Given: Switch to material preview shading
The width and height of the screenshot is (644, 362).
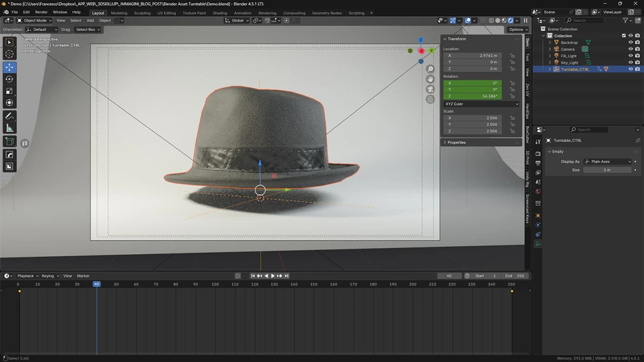Looking at the screenshot, I should (x=504, y=21).
